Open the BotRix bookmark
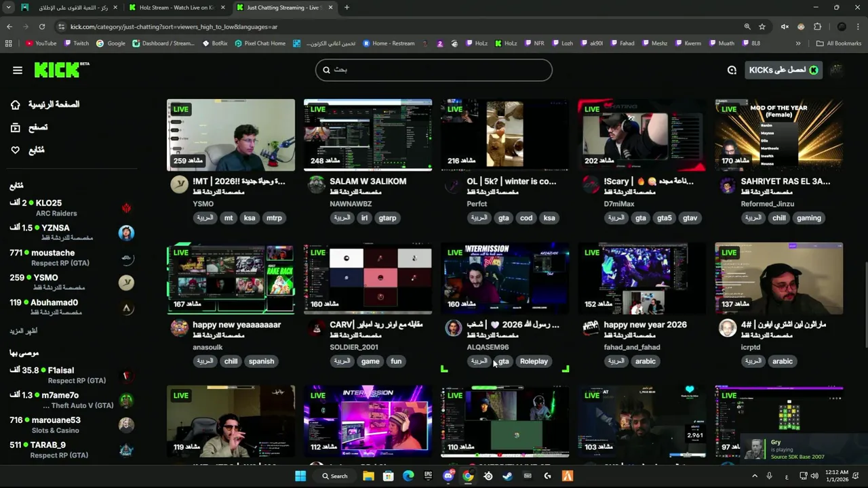868x488 pixels. pos(215,43)
